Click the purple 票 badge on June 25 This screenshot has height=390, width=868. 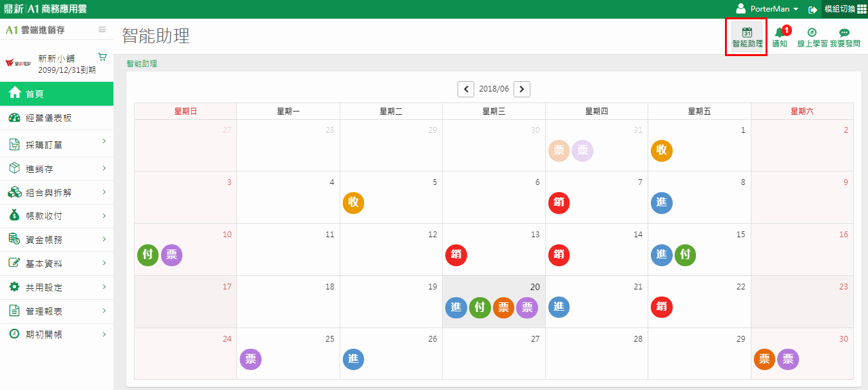251,360
